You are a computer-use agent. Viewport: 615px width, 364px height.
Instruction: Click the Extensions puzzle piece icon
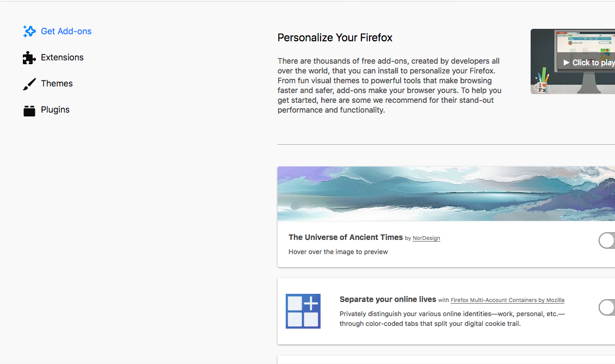coord(29,58)
